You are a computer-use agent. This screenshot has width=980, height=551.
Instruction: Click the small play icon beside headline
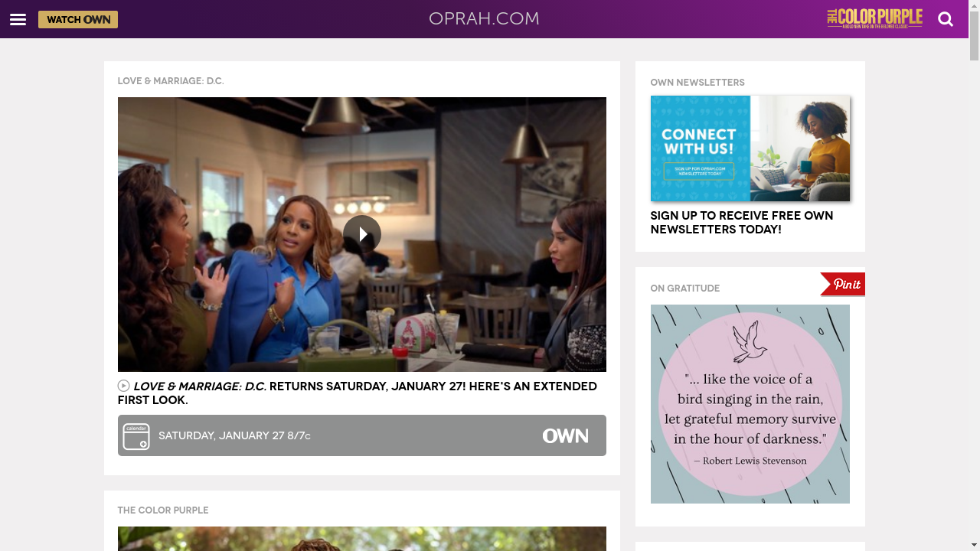123,386
